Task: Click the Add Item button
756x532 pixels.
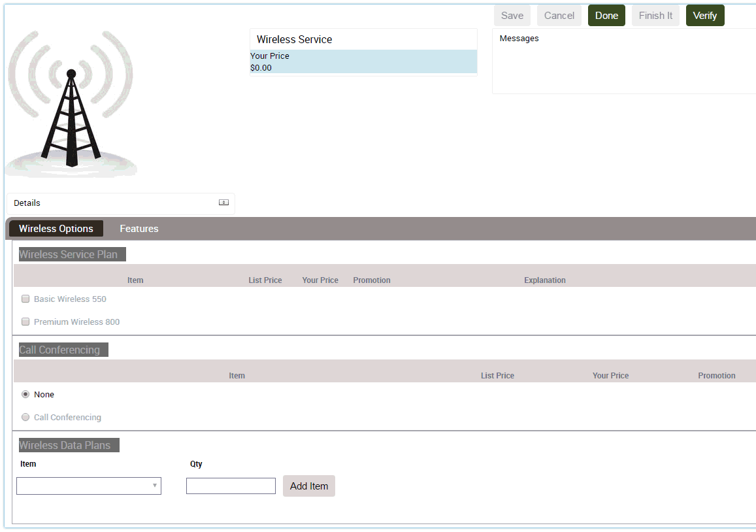Action: tap(308, 486)
